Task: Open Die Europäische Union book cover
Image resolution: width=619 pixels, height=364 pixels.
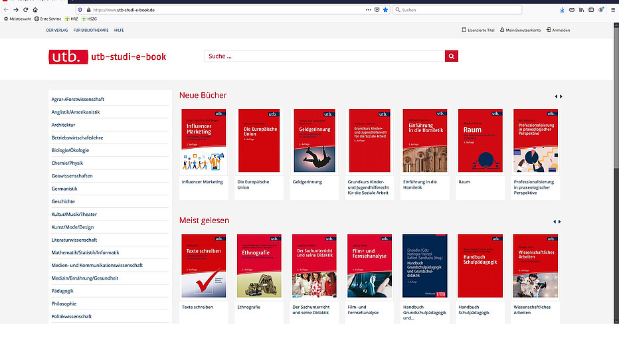Action: click(259, 141)
